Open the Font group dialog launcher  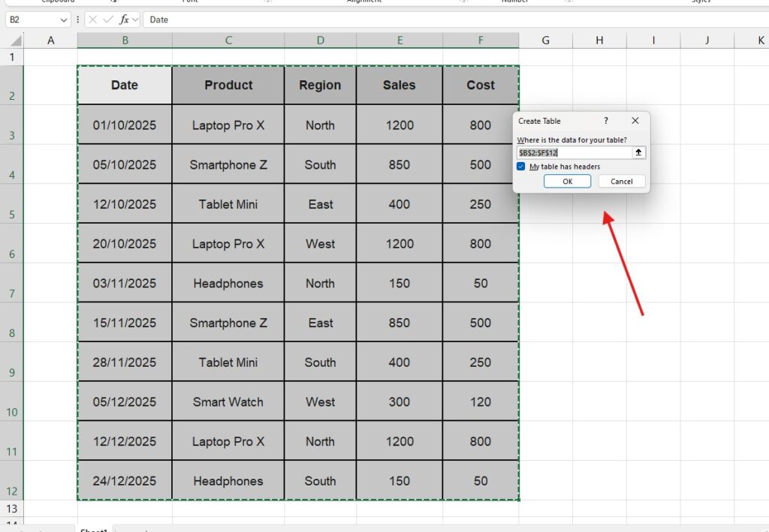coord(267,2)
